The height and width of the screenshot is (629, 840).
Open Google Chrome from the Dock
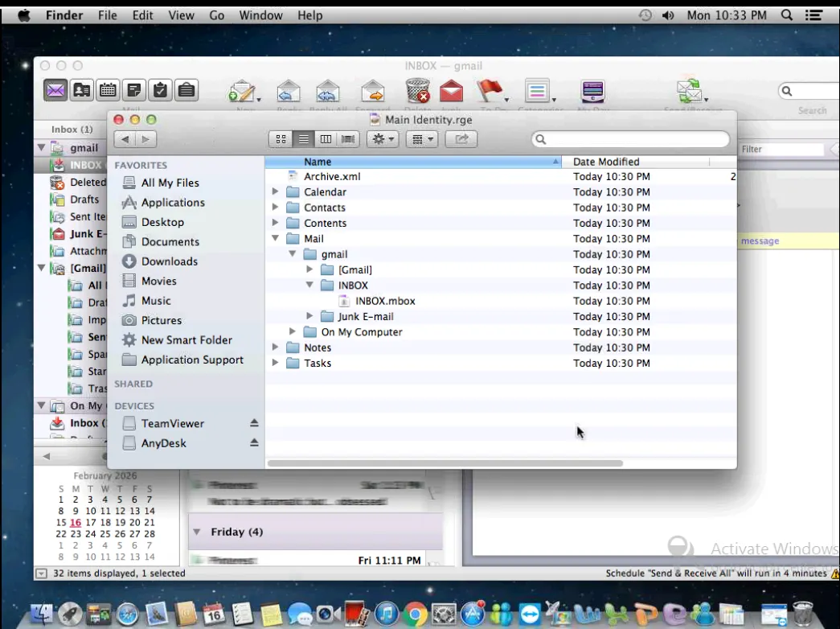[x=415, y=614]
